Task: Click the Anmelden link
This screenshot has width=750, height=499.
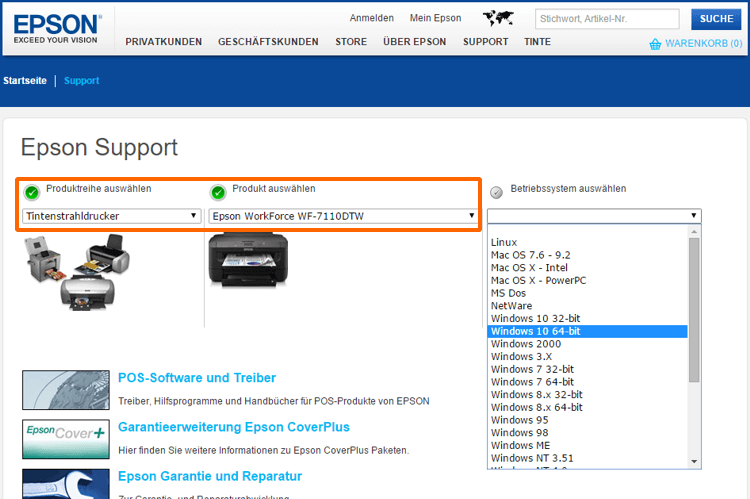Action: [372, 18]
